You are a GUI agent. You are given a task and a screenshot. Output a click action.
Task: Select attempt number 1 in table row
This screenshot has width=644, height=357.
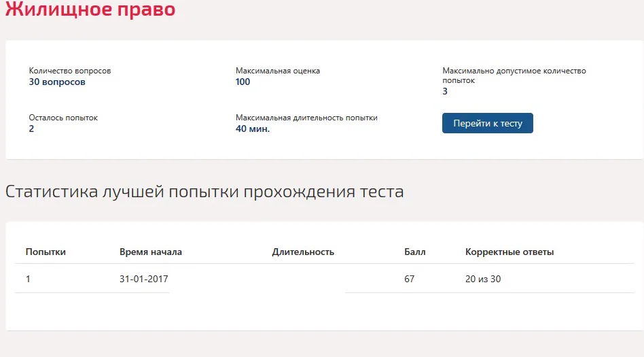[x=28, y=279]
